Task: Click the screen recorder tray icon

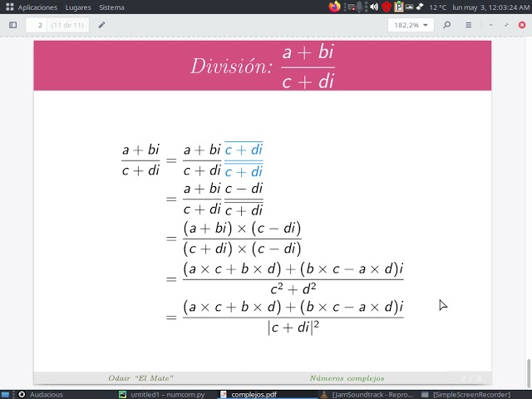Action: 351,7
